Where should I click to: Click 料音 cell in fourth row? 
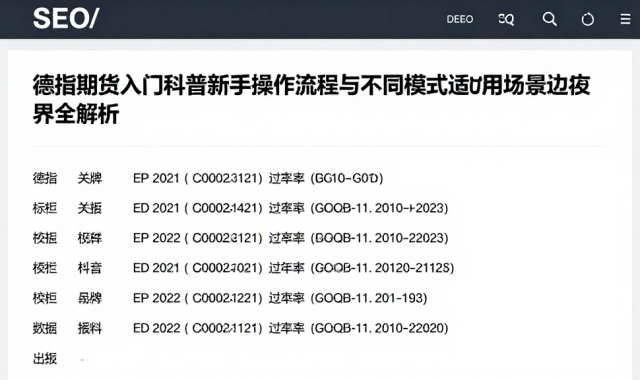(x=90, y=268)
